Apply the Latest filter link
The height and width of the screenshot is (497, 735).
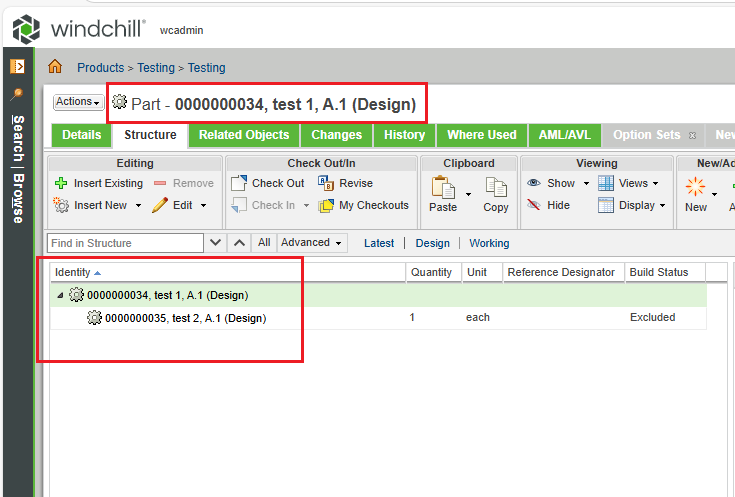coord(379,243)
